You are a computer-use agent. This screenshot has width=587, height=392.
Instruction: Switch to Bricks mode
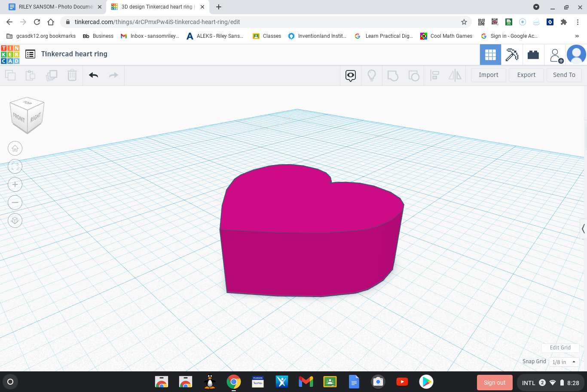coord(533,55)
